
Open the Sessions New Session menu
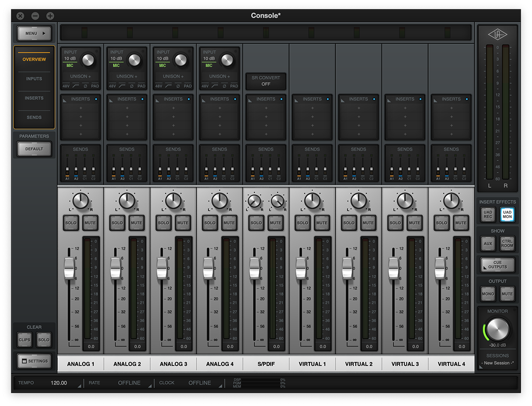(x=497, y=363)
